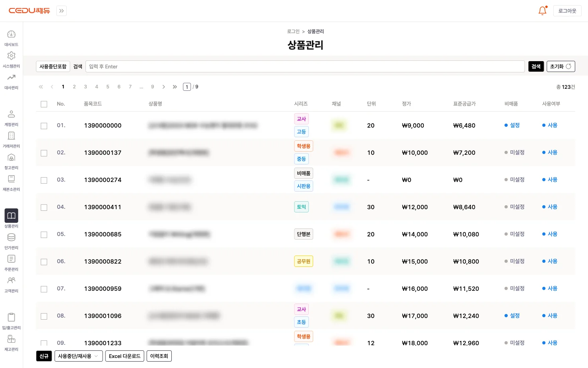
Task: Open the 대시보드 dashboard gauge icon
Action: 11,34
